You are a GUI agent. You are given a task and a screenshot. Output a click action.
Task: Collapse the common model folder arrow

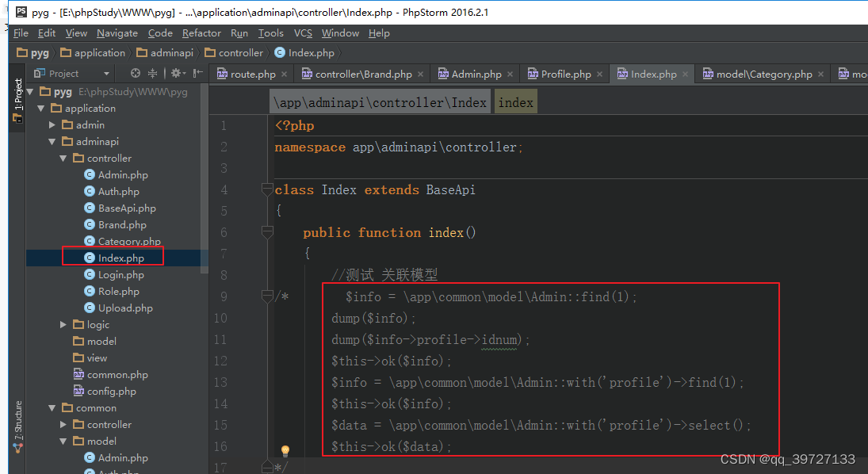[x=63, y=441]
